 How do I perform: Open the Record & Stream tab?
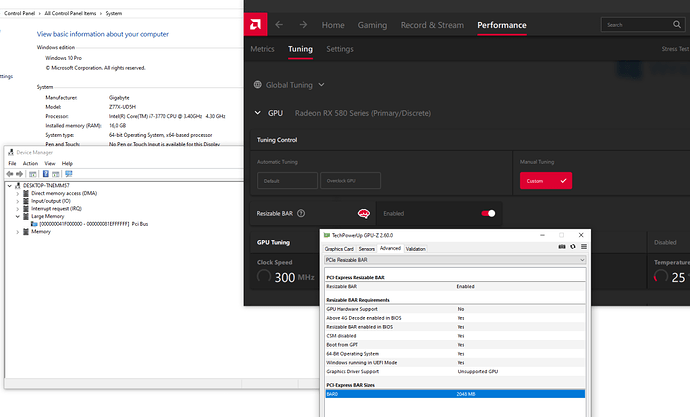coord(432,25)
